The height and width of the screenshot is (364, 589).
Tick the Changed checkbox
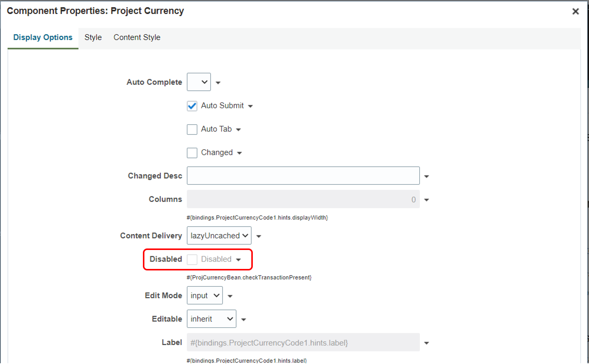click(192, 153)
